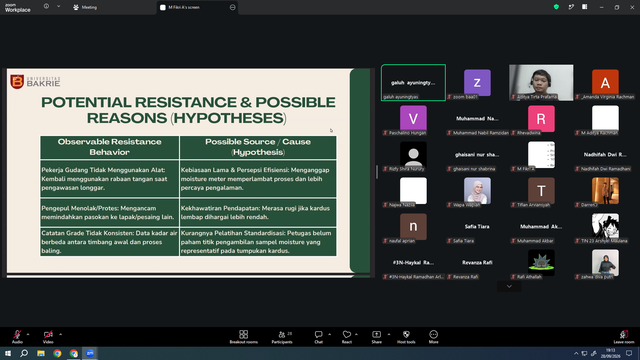Screen dimensions: 640x360
Task: Select zahwa diva putri photo tile
Action: click(605, 262)
